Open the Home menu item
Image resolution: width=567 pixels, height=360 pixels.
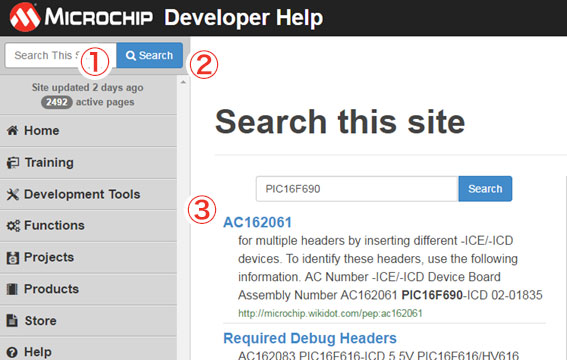(88, 131)
